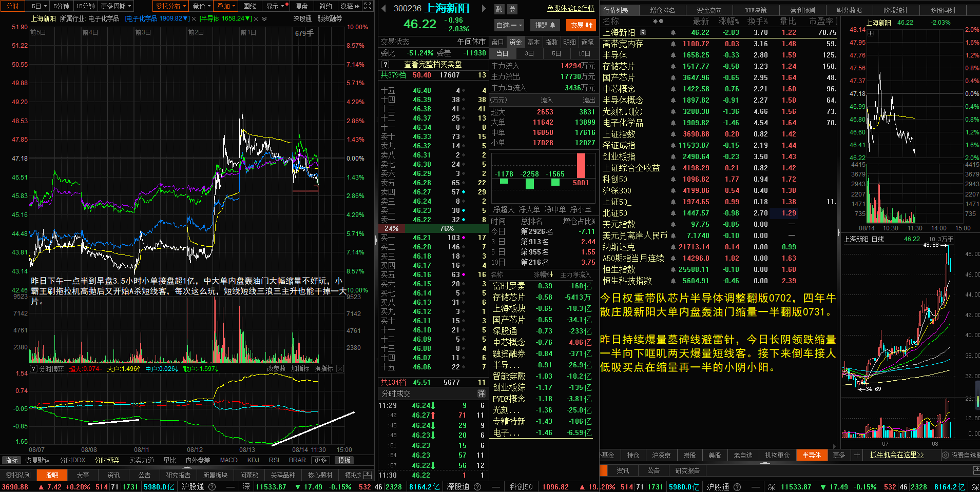The width and height of the screenshot is (980, 492).
Task: Switch to the 盘口 tab
Action: click(x=497, y=42)
